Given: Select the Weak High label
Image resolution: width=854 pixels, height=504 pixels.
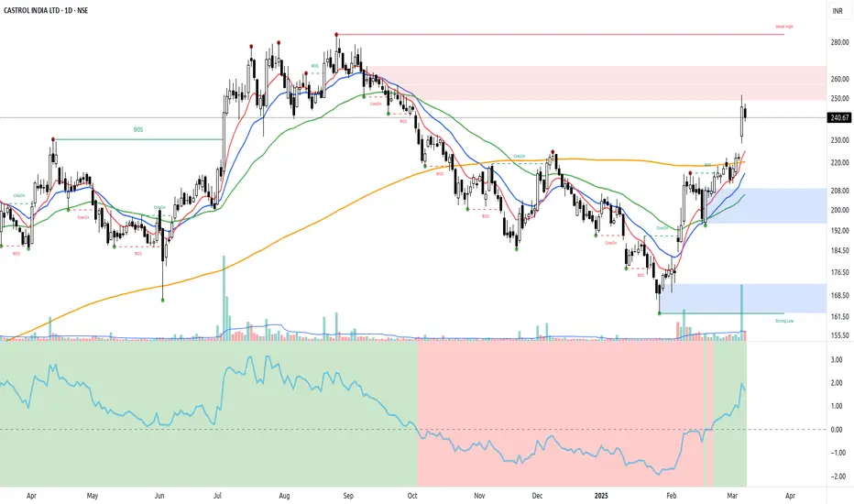Looking at the screenshot, I should click(x=784, y=27).
